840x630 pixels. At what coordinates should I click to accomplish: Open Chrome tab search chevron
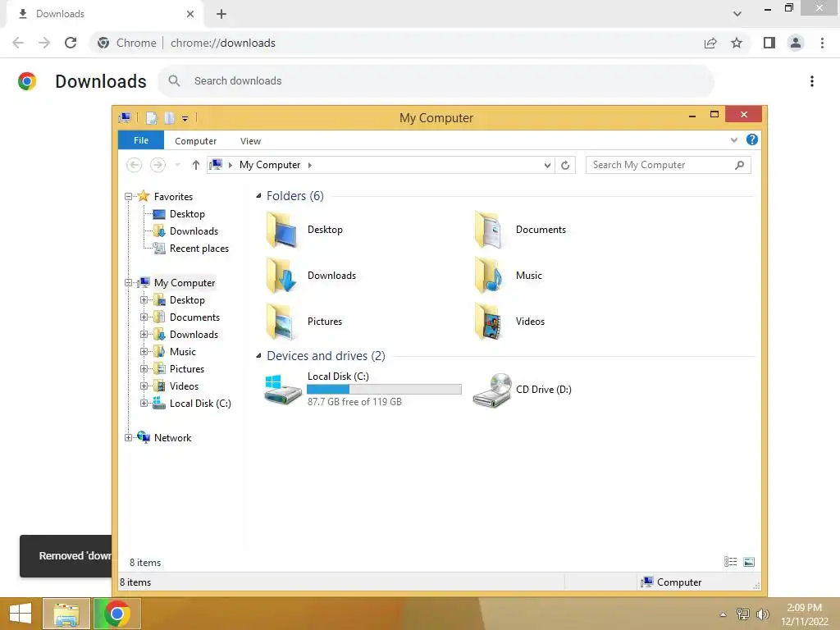737,14
